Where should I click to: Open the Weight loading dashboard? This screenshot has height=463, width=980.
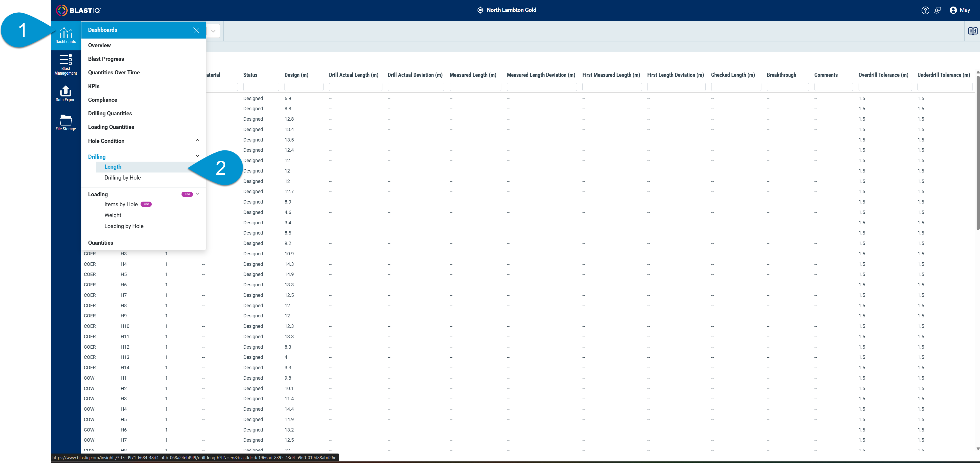[113, 215]
